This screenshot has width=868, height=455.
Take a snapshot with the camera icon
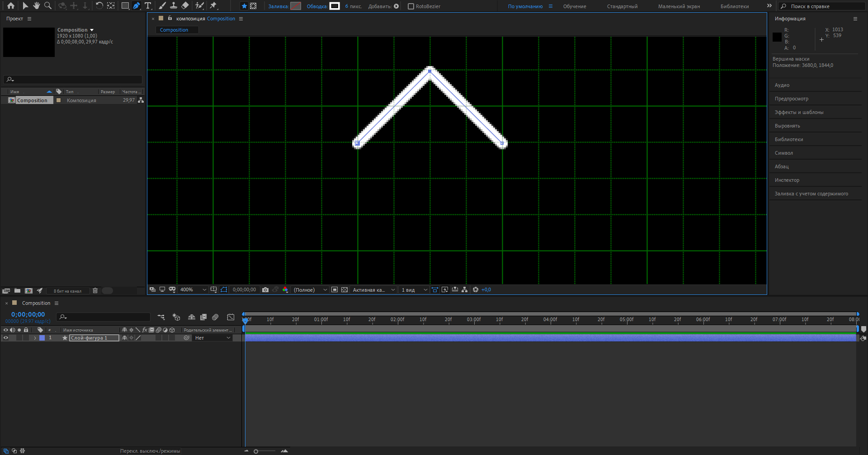[265, 290]
